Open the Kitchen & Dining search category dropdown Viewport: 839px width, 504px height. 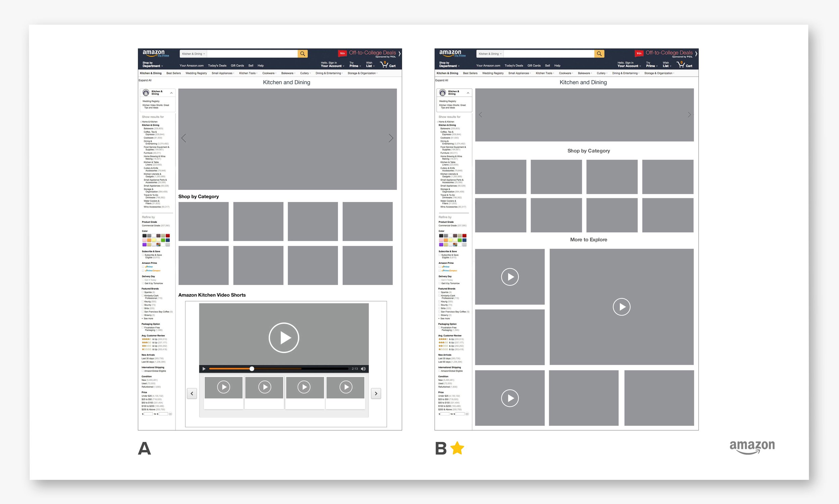coord(193,54)
